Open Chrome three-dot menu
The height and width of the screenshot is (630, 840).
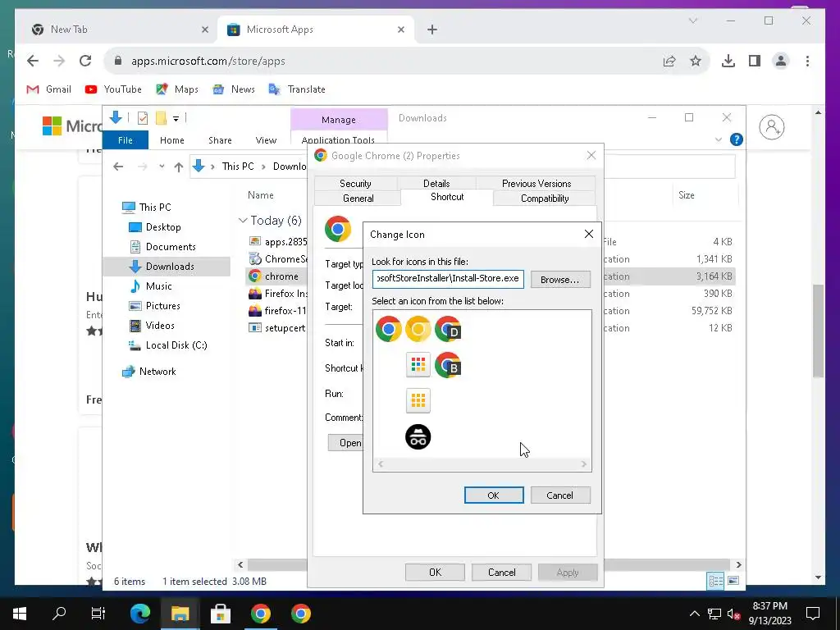(807, 61)
